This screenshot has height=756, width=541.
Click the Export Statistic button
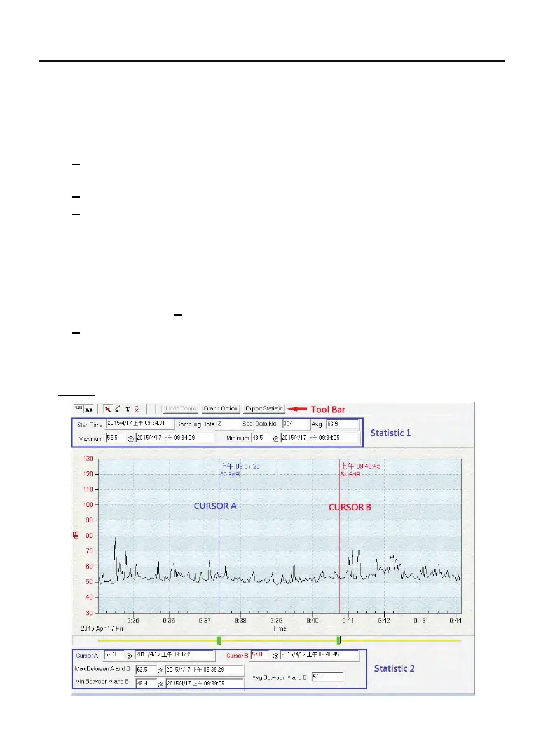coord(264,408)
